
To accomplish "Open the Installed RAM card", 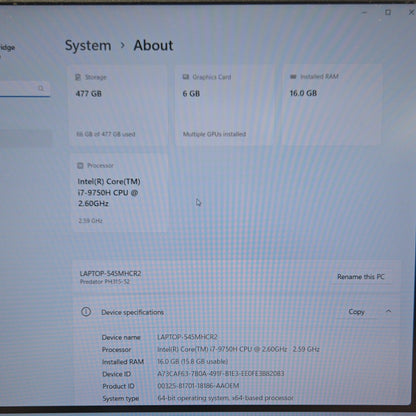I will click(x=332, y=105).
